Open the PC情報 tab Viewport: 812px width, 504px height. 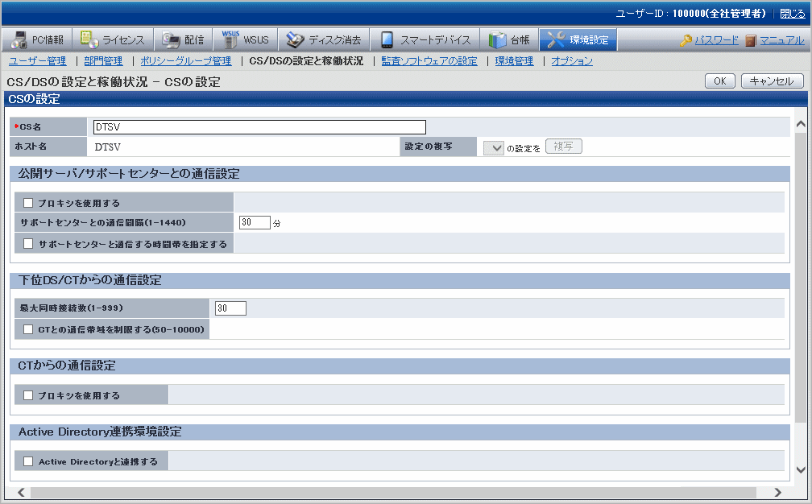click(x=37, y=39)
